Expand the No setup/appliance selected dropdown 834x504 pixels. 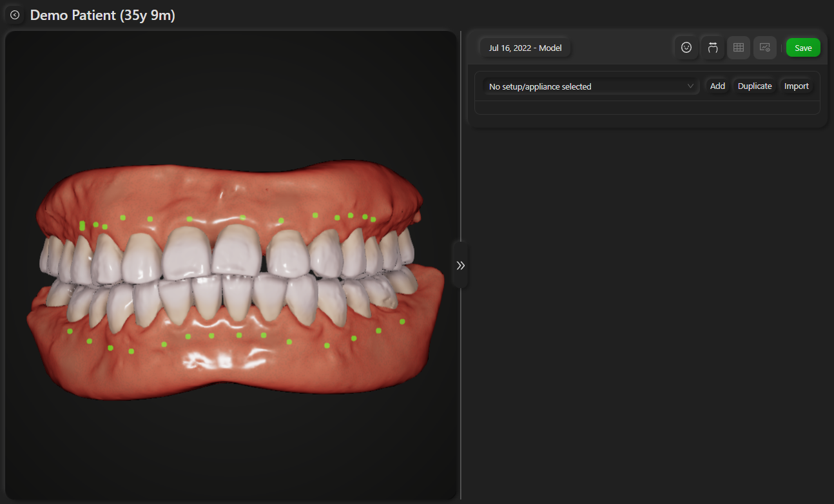coord(591,86)
